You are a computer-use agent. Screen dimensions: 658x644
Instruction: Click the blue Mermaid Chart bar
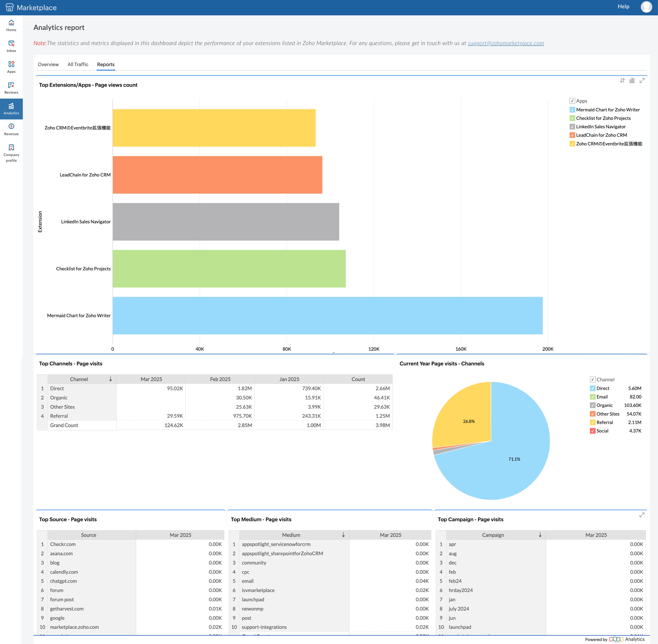click(328, 316)
